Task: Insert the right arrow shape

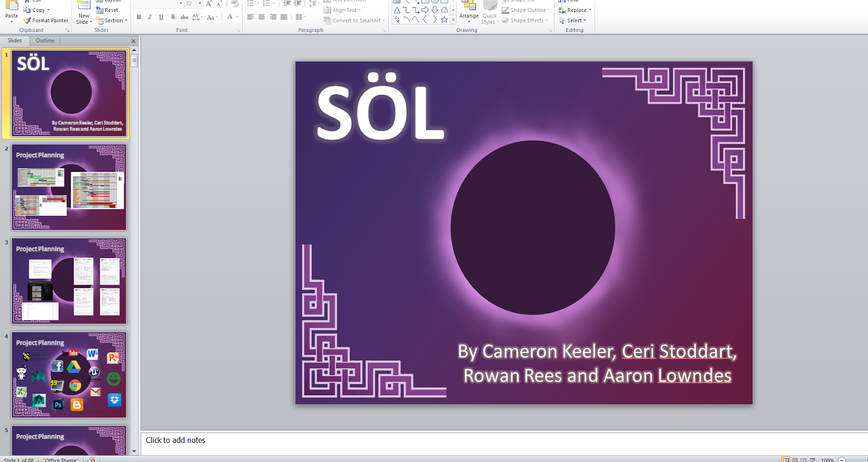Action: (x=425, y=10)
